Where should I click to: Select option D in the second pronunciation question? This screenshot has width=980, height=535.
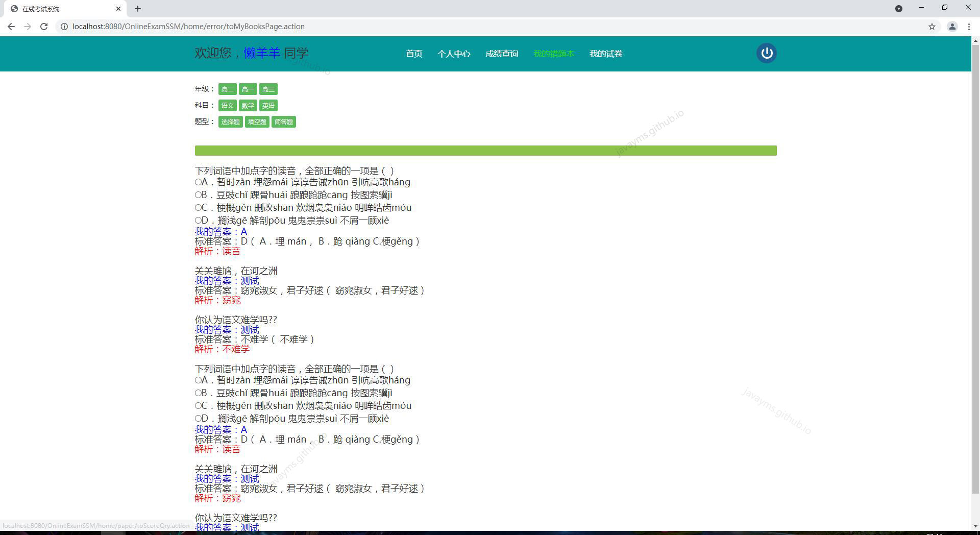[198, 419]
